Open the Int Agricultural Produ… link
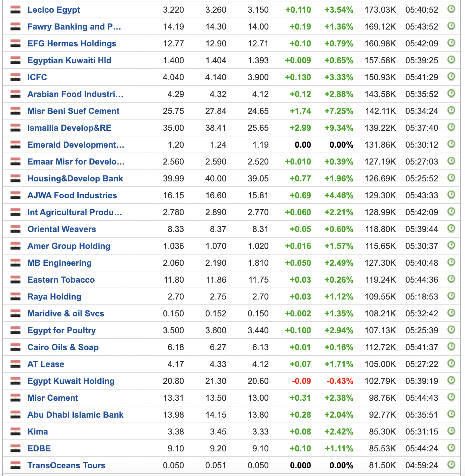 pos(75,212)
